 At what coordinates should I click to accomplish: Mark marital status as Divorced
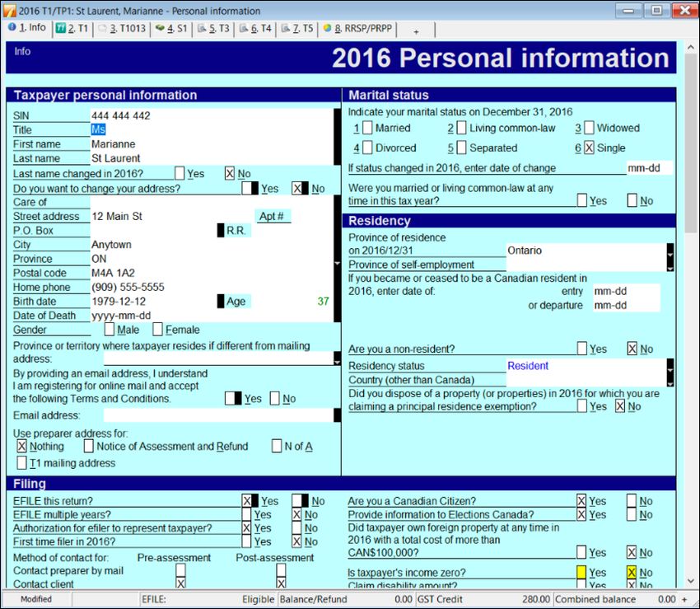[367, 148]
